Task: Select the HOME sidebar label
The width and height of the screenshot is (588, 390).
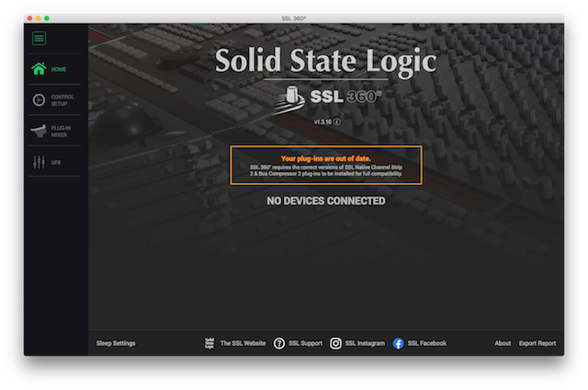Action: (x=59, y=69)
